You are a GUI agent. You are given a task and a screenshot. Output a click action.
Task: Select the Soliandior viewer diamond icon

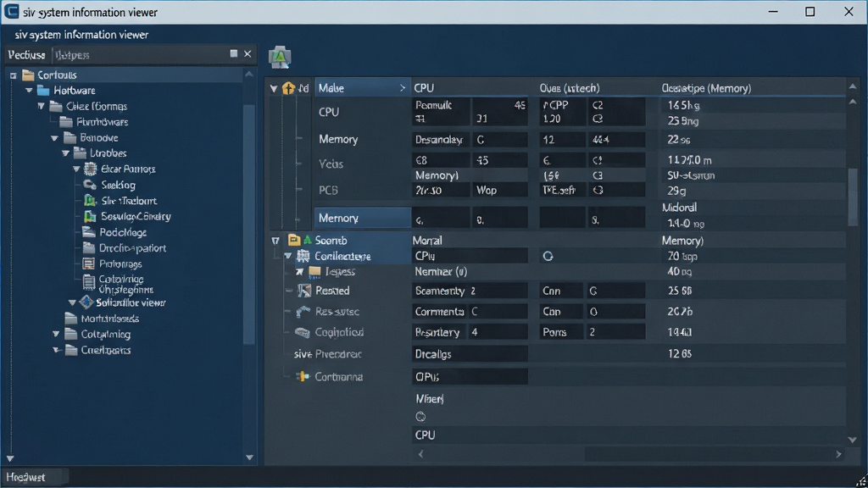pos(86,302)
